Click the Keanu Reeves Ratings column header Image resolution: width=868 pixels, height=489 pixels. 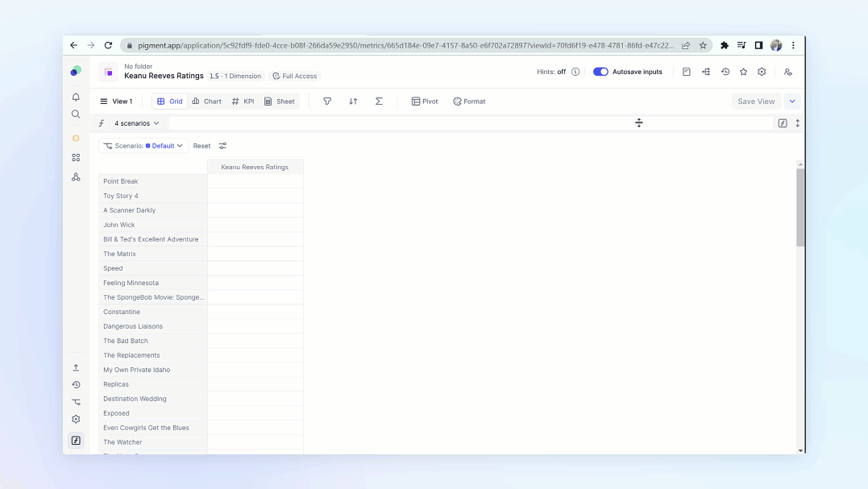[x=255, y=167]
